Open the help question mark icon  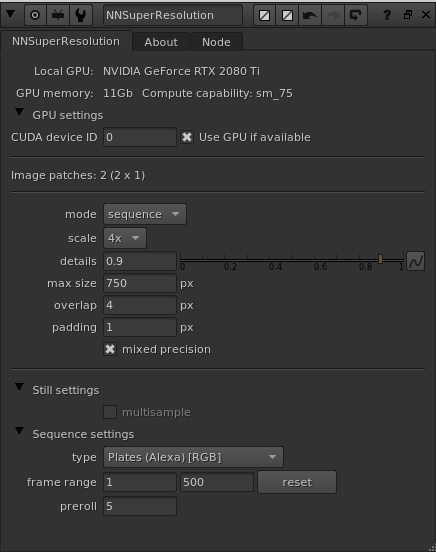pyautogui.click(x=387, y=15)
